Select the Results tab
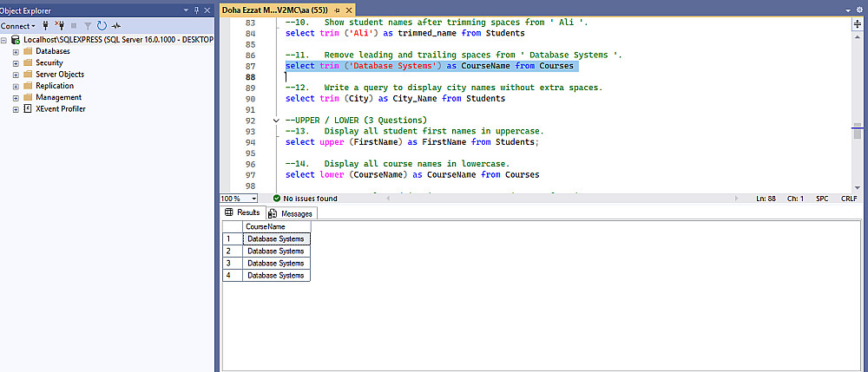Viewport: 868px width, 372px height. (x=243, y=212)
